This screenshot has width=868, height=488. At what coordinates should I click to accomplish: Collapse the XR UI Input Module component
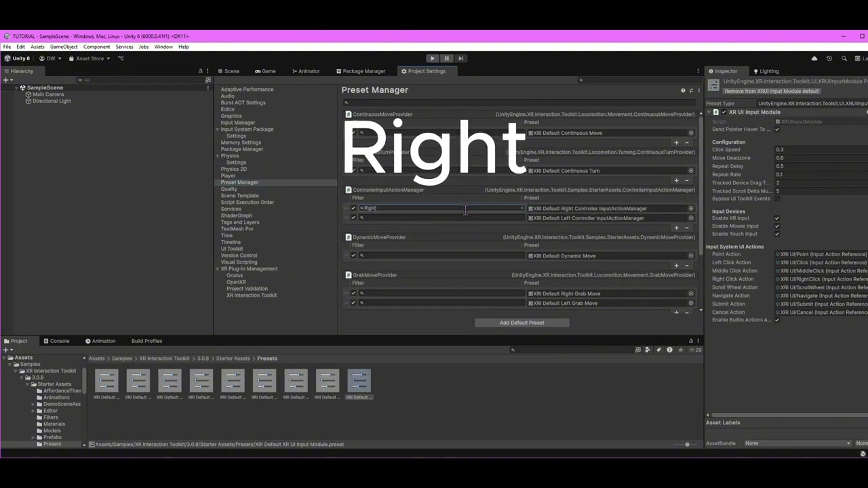point(709,112)
